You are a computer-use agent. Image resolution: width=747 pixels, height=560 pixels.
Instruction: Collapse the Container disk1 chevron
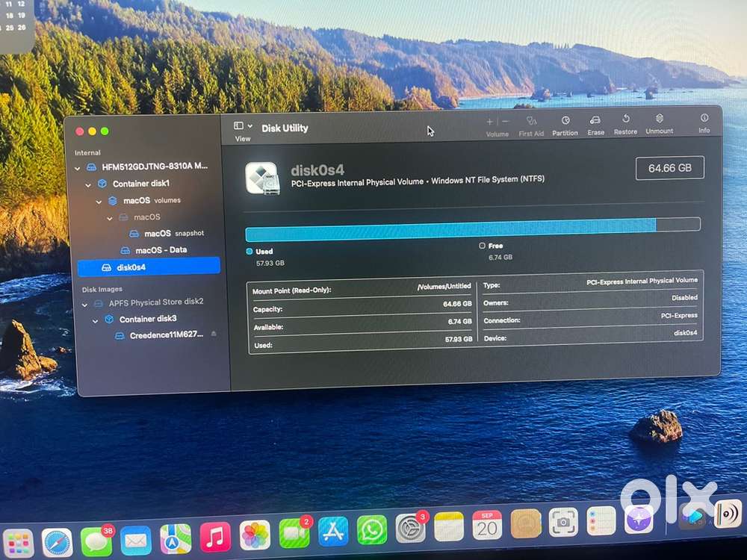point(88,184)
